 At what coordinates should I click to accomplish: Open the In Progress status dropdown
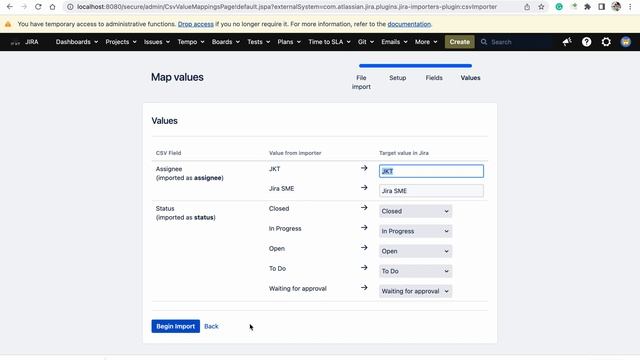pos(415,231)
